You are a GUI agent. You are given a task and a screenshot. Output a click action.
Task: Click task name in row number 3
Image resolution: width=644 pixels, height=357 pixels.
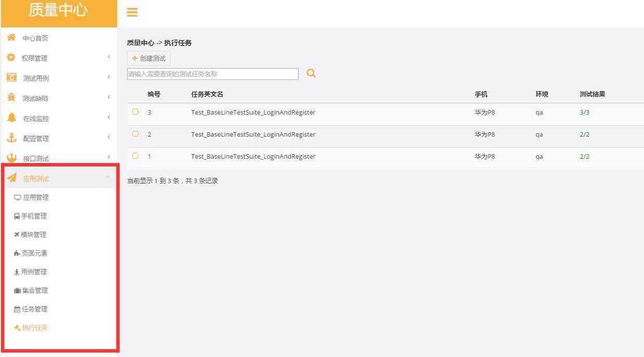253,112
